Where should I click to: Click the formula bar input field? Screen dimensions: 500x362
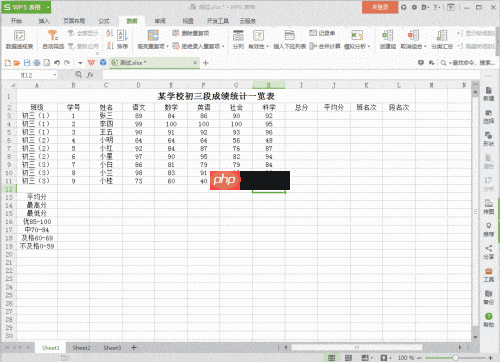(x=290, y=75)
